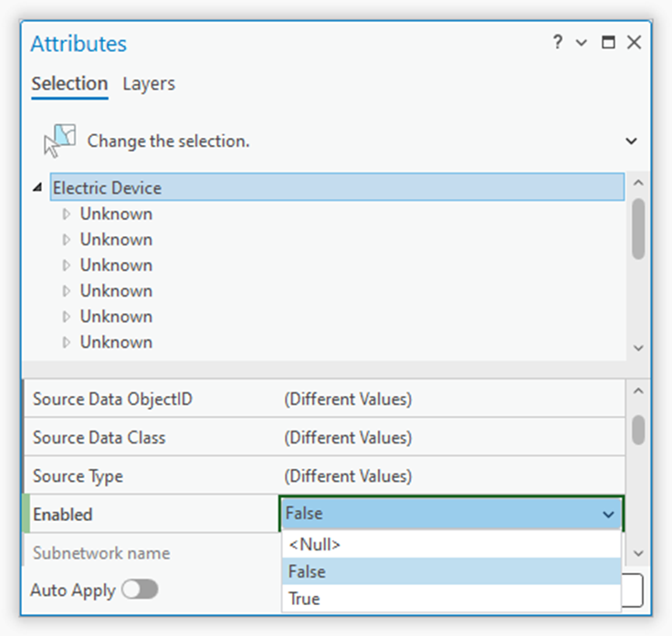Select the Source Data ObjectID field label
672x636 pixels.
pos(112,399)
